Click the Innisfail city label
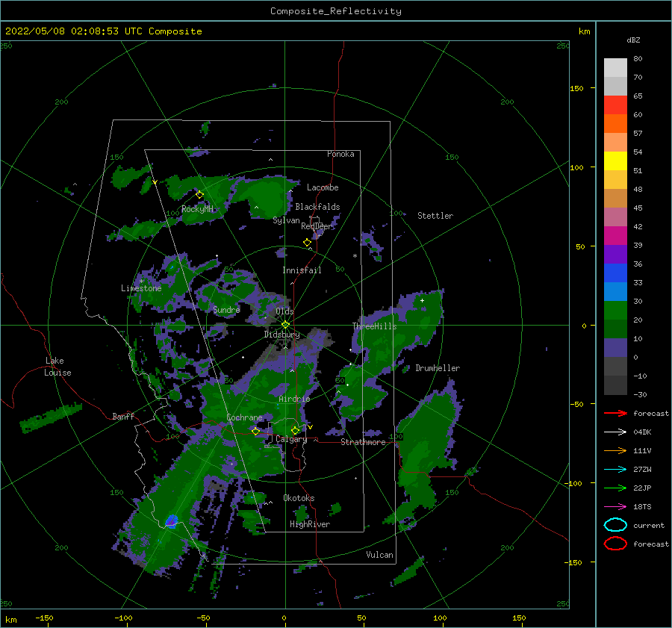 302,270
